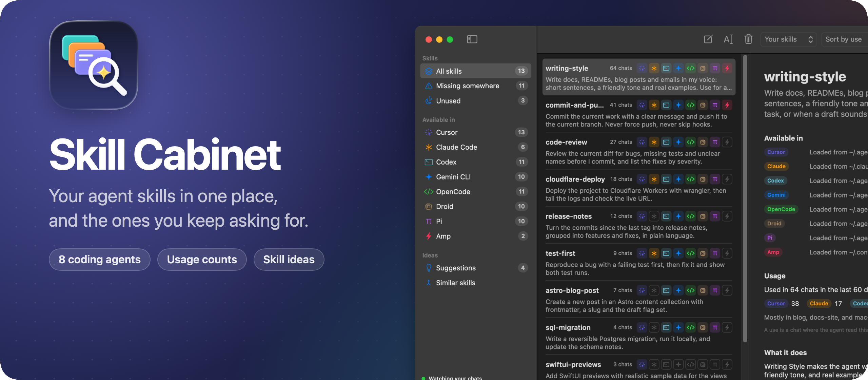Filter by Droid in sidebar
Viewport: 868px width, 380px height.
pyautogui.click(x=475, y=207)
